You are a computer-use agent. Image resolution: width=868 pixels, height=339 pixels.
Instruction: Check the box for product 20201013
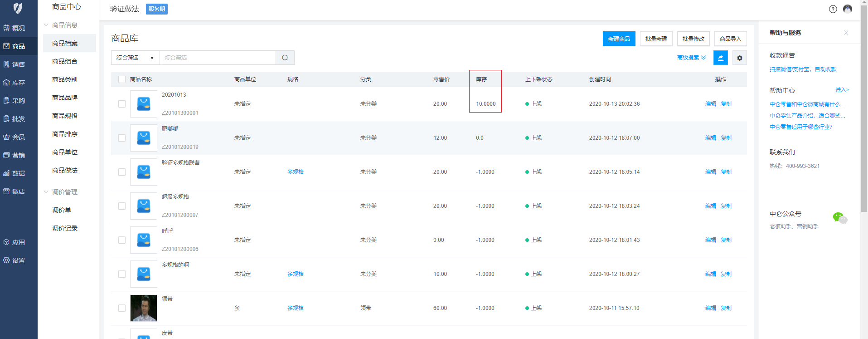coord(122,104)
